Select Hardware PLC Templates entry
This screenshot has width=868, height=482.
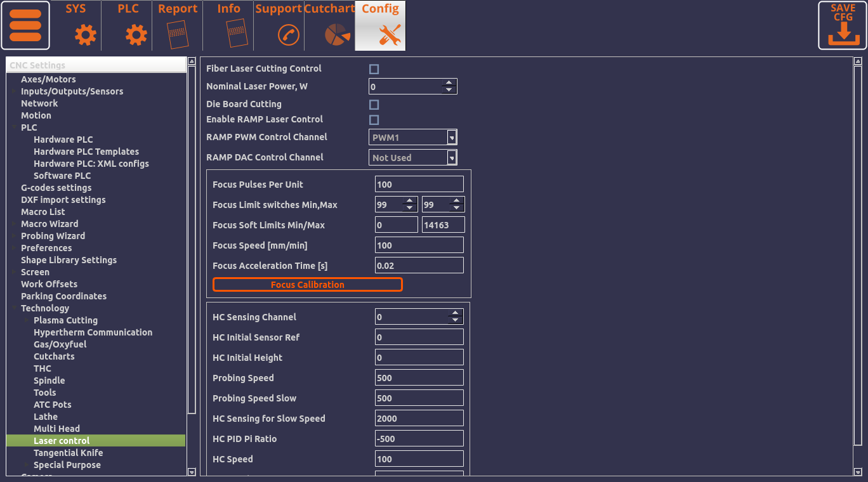point(86,152)
